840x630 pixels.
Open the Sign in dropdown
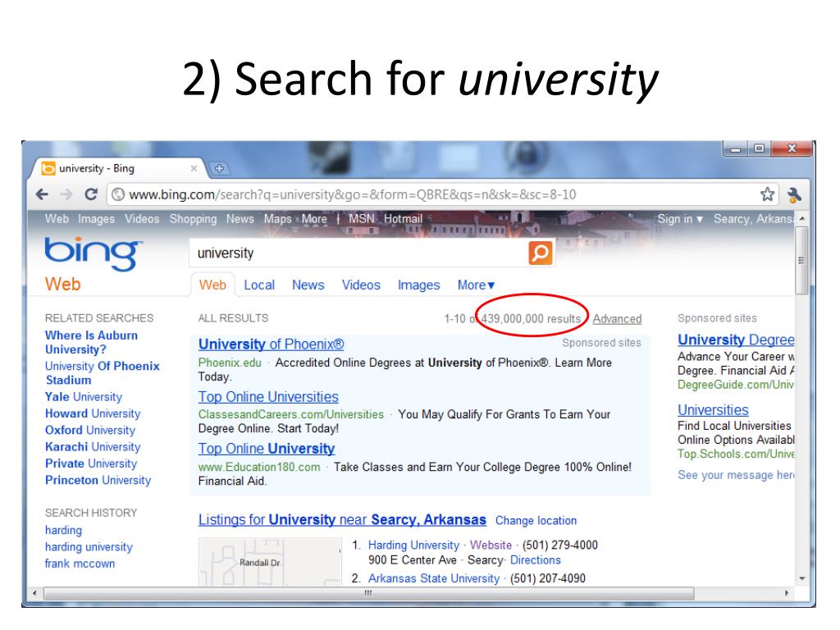[x=680, y=219]
